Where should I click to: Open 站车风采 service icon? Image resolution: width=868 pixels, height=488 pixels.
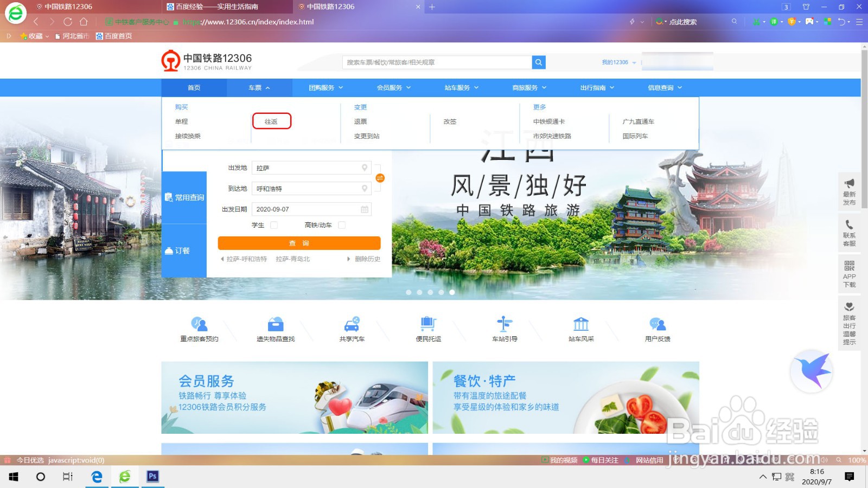pyautogui.click(x=581, y=324)
